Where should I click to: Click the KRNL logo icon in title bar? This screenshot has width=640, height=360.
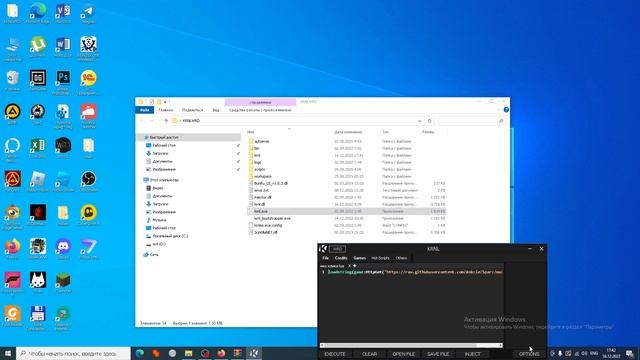[323, 249]
